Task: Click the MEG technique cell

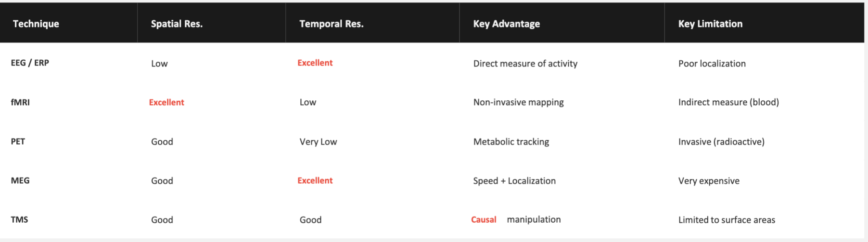Action: tap(20, 180)
